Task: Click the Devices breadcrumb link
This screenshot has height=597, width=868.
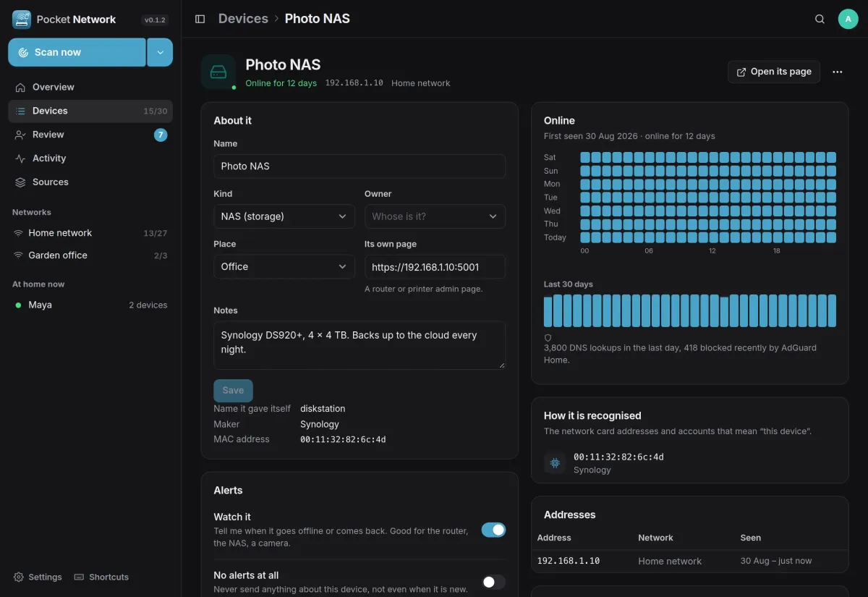Action: coord(243,19)
